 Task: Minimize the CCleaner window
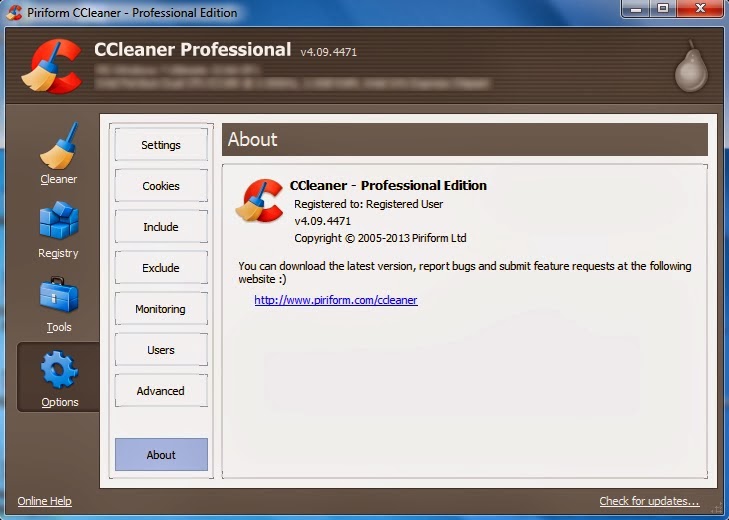pos(636,9)
